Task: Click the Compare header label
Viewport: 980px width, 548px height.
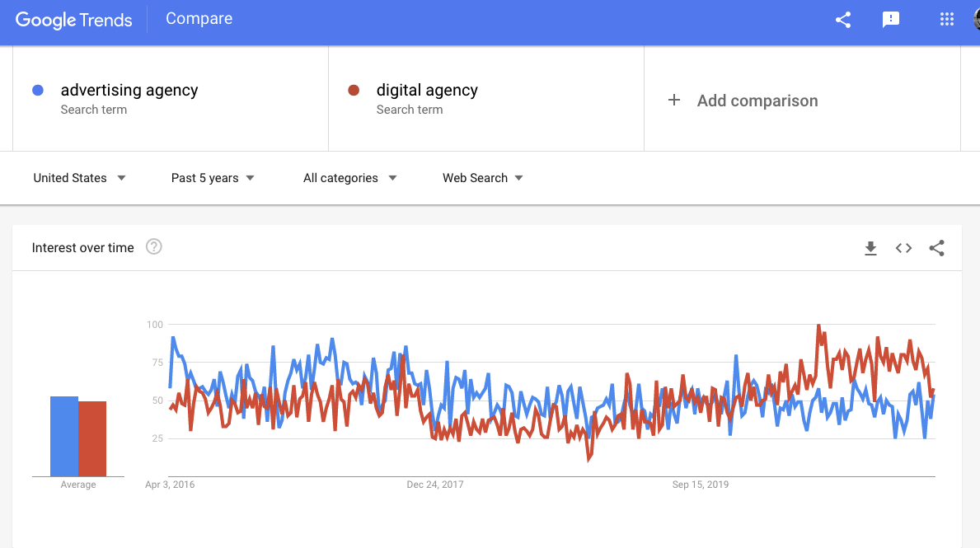Action: 199,19
